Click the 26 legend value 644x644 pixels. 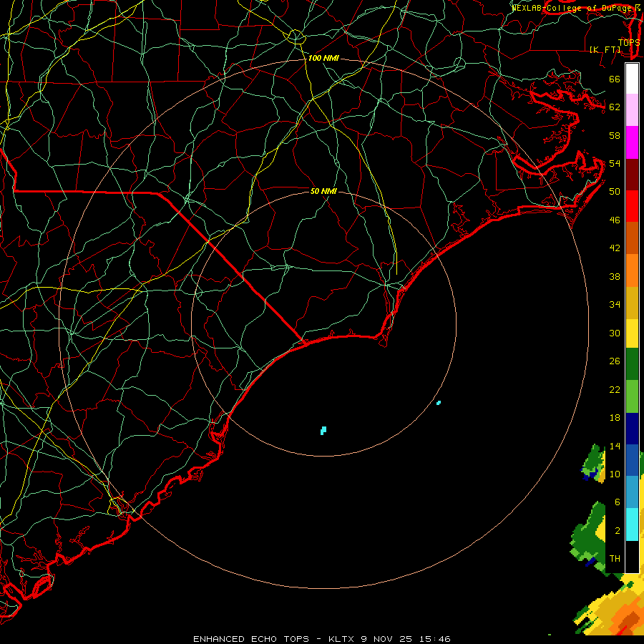pos(615,361)
